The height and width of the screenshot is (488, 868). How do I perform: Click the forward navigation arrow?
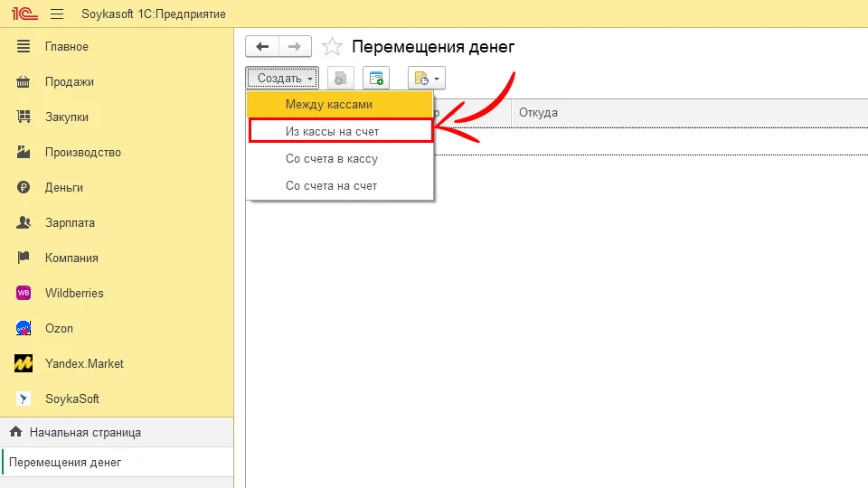295,47
